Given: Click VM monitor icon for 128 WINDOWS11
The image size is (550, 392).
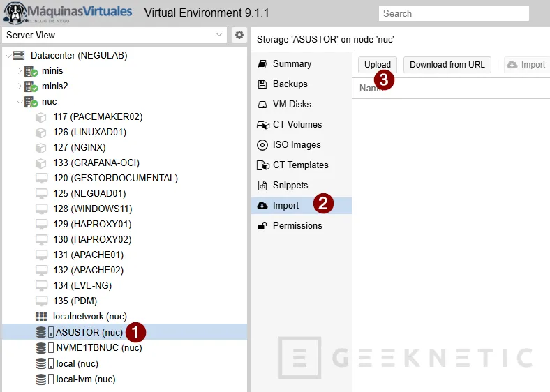Looking at the screenshot, I should (x=41, y=209).
